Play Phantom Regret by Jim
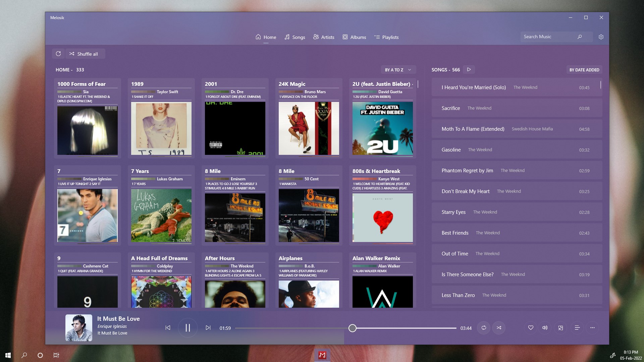This screenshot has height=362, width=644. pos(517,171)
